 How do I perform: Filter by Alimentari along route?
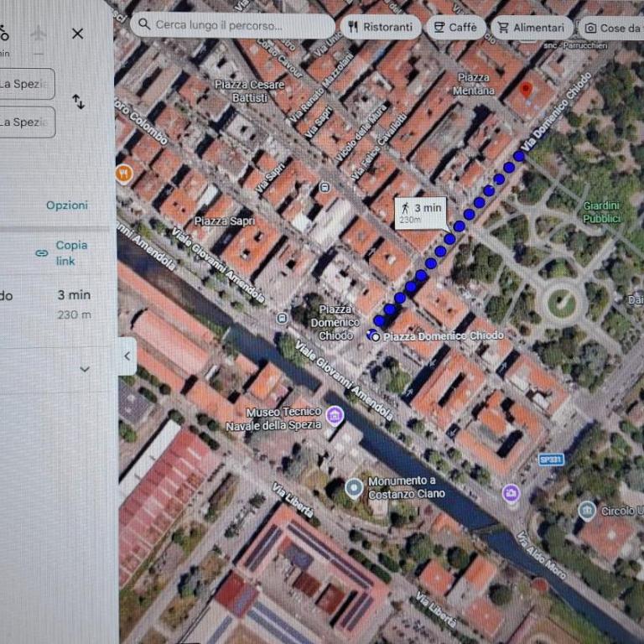tap(532, 28)
